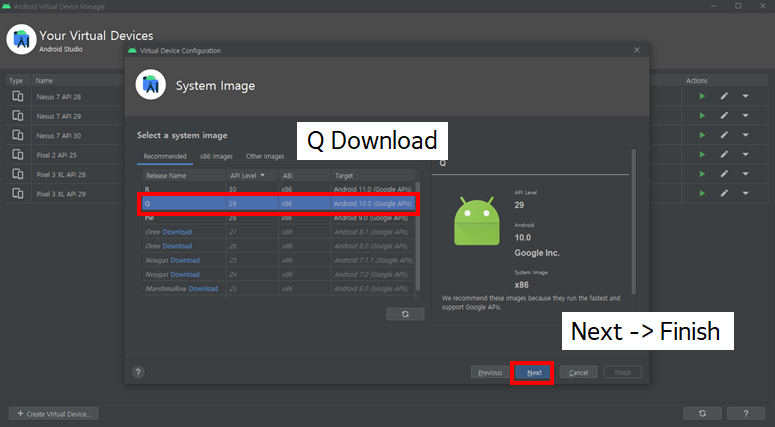The height and width of the screenshot is (427, 775).
Task: Edit the Nexus 7 API 28 device
Action: 724,96
